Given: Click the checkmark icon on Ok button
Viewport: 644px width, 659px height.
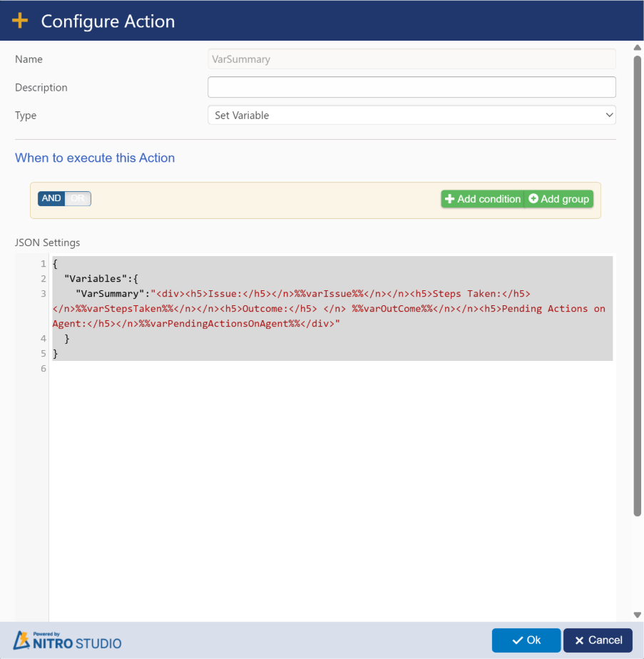Looking at the screenshot, I should coord(518,640).
